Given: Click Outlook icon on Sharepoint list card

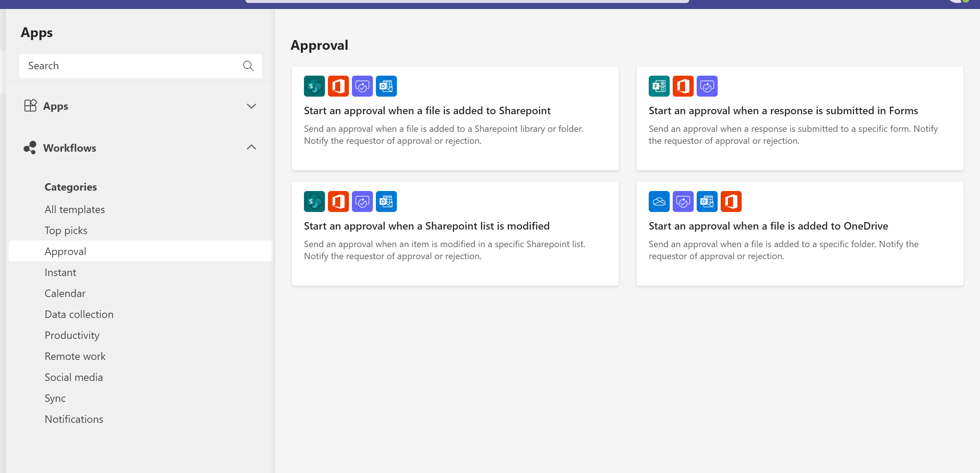Looking at the screenshot, I should 386,201.
